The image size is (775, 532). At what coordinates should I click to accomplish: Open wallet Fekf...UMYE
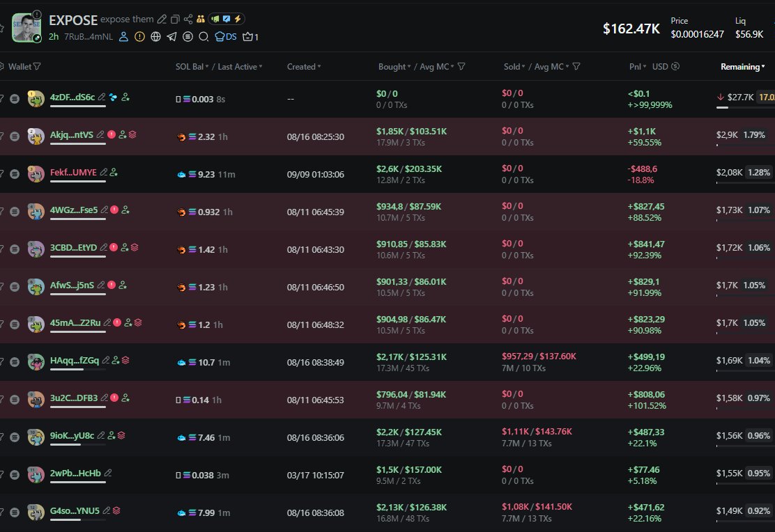[x=73, y=172]
